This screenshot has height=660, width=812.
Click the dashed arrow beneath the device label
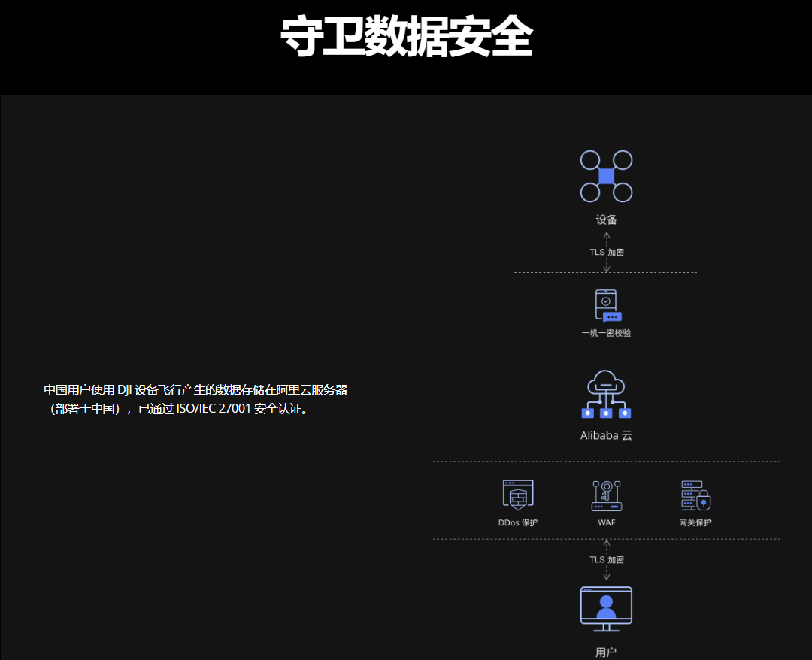pyautogui.click(x=607, y=239)
